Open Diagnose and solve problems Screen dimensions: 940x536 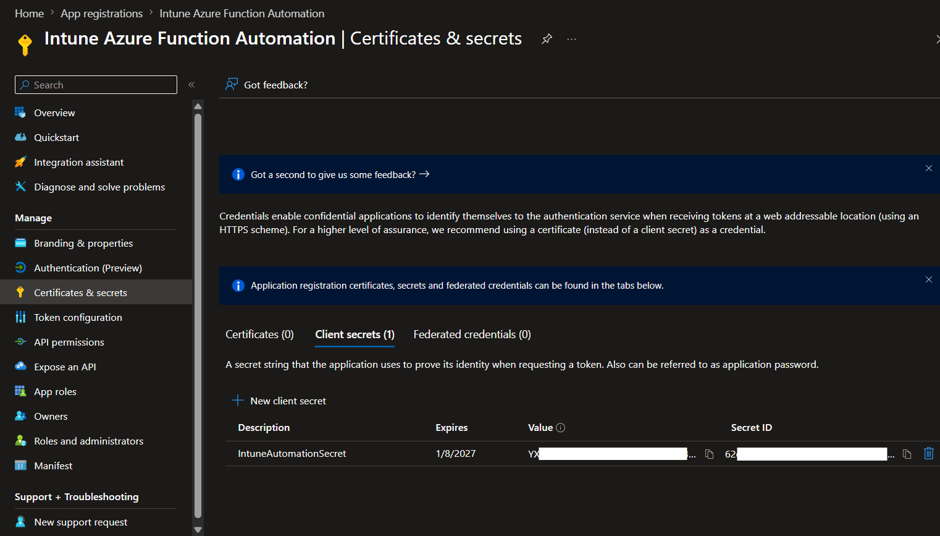pyautogui.click(x=100, y=187)
